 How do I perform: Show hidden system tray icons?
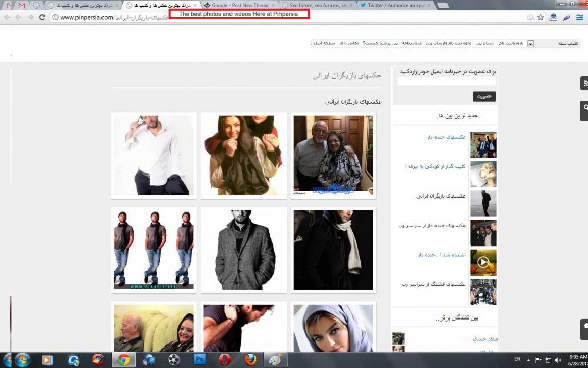point(528,360)
